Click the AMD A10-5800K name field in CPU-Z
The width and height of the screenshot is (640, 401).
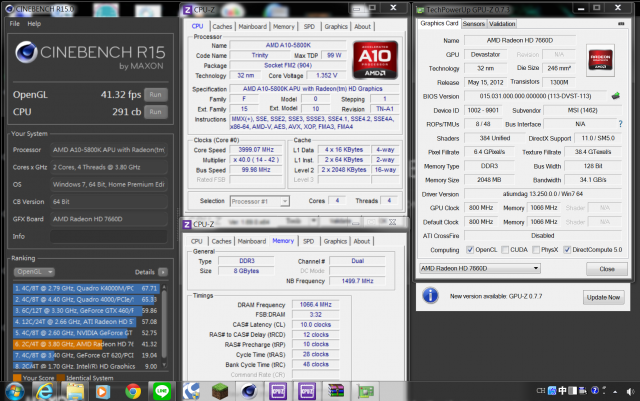coord(288,45)
